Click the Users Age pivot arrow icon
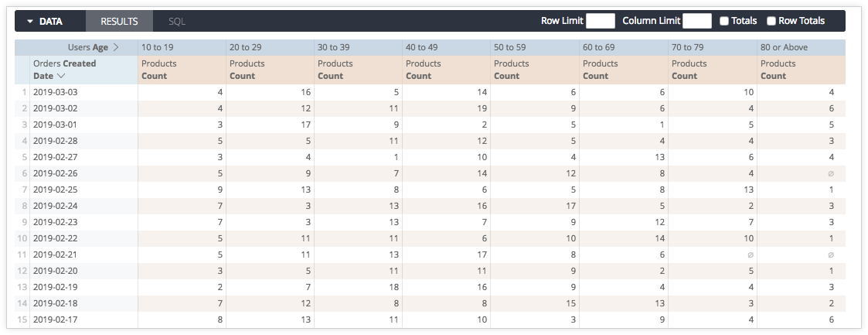Viewport: 868px width, 335px height. point(116,47)
